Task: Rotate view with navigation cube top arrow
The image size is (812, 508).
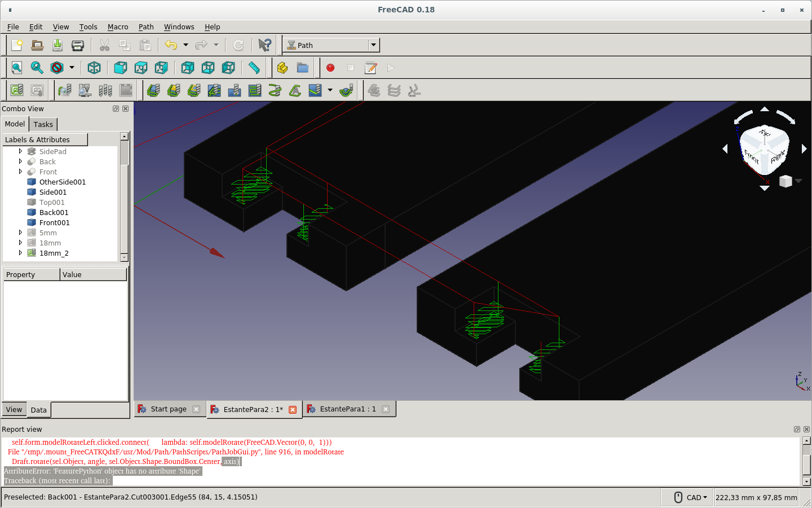Action: [x=765, y=109]
